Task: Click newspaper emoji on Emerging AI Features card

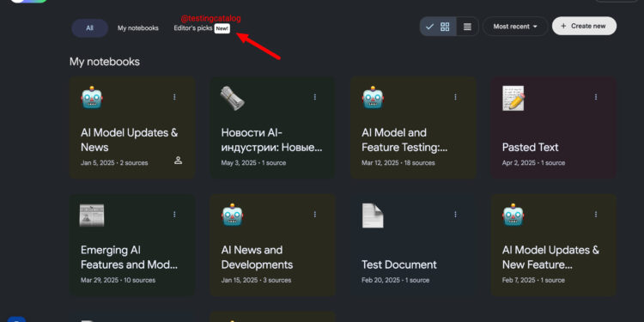Action: tap(92, 216)
